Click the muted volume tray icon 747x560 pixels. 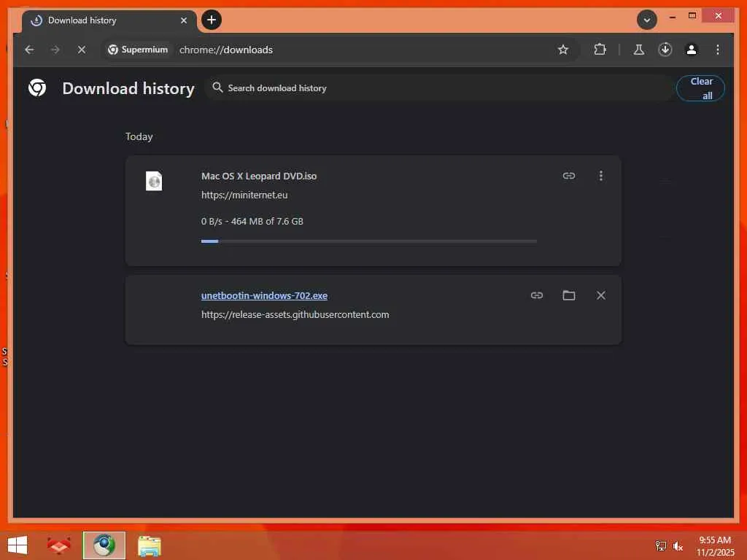pos(678,545)
